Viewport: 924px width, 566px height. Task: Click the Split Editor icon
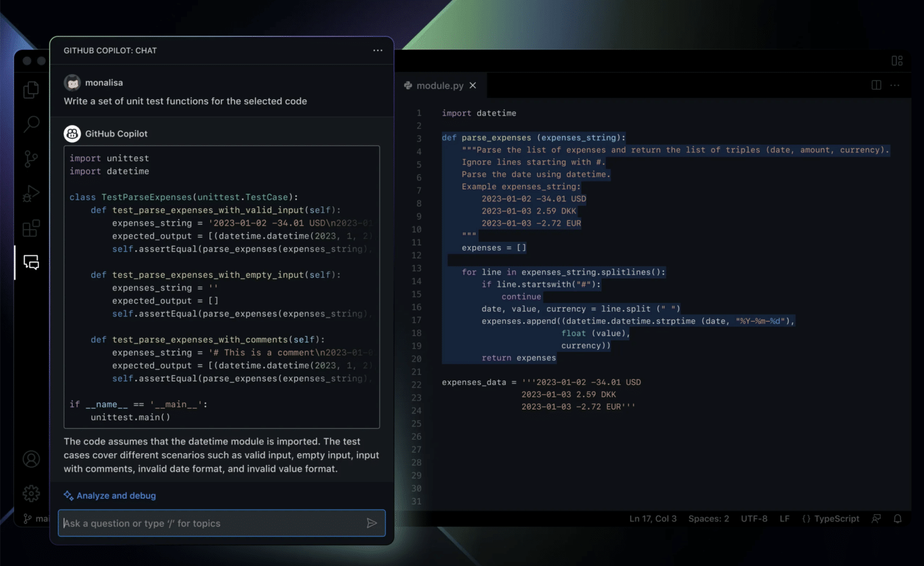click(875, 85)
